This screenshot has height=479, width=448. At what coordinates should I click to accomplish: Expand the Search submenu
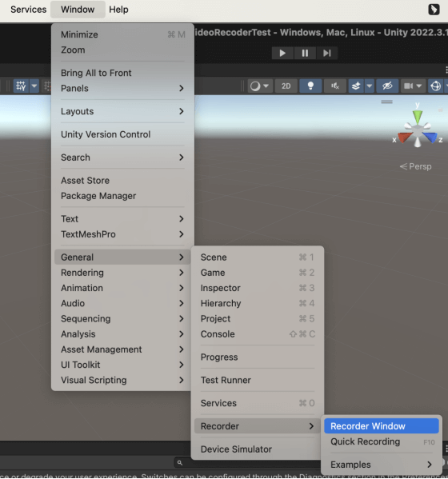[122, 158]
